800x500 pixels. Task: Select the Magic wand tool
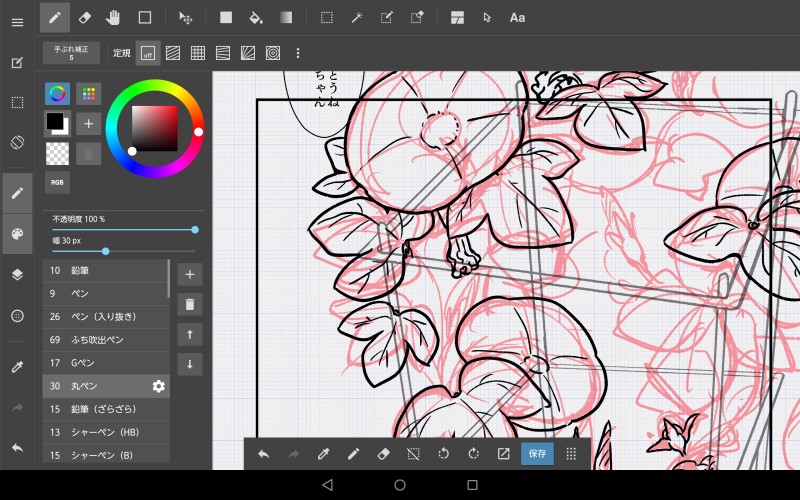click(x=357, y=18)
